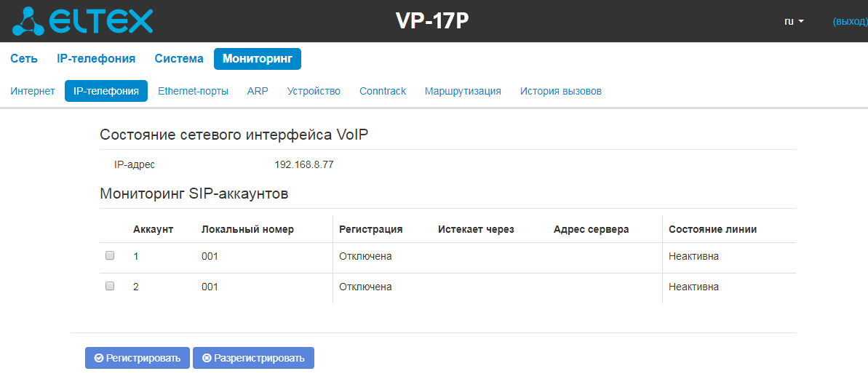Open the История вызовов tab
Screen dimensions: 868x379
point(561,91)
